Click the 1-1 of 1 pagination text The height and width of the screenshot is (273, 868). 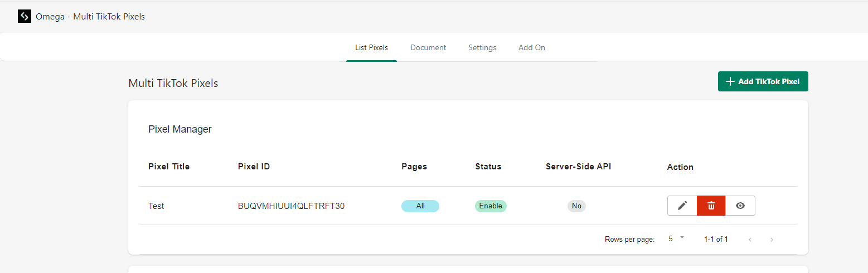716,240
